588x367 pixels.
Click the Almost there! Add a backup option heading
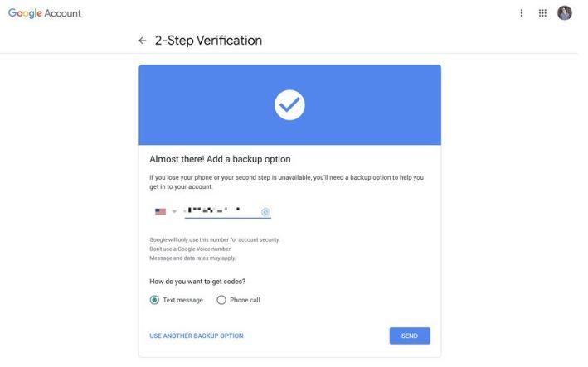coord(220,159)
